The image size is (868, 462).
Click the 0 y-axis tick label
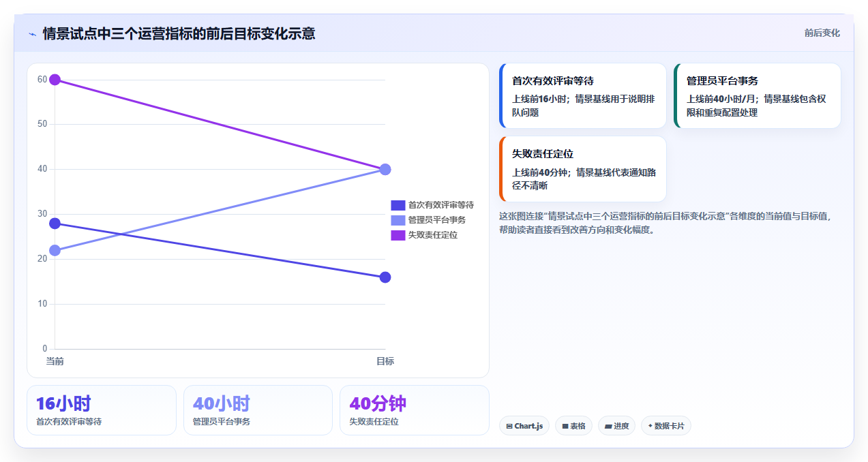pyautogui.click(x=44, y=349)
